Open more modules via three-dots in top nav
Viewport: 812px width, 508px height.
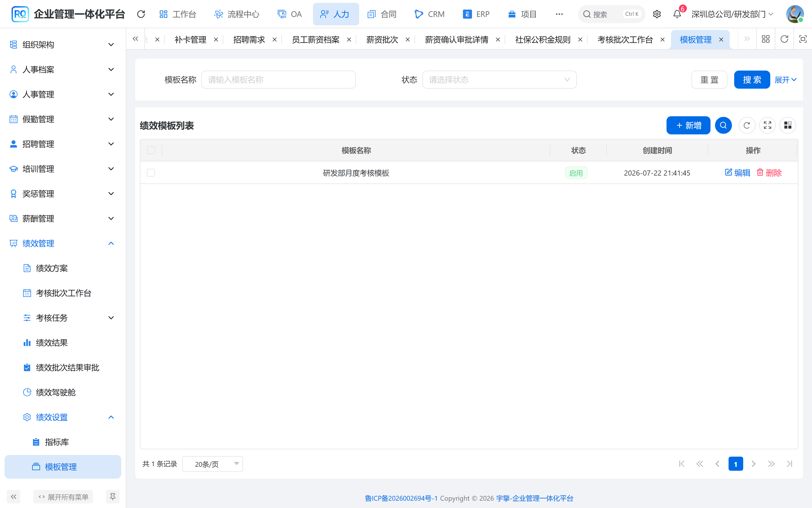[559, 14]
